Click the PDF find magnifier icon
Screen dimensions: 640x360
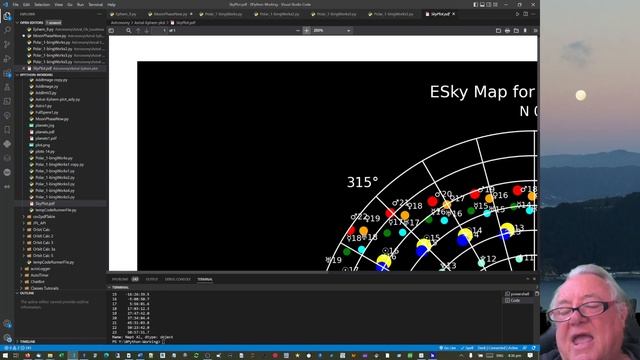pyautogui.click(x=129, y=31)
